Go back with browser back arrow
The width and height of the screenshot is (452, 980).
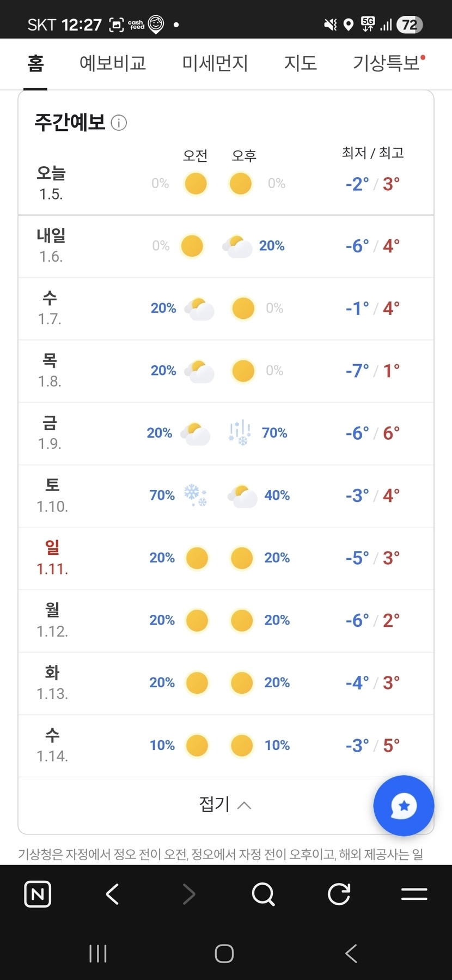click(112, 894)
